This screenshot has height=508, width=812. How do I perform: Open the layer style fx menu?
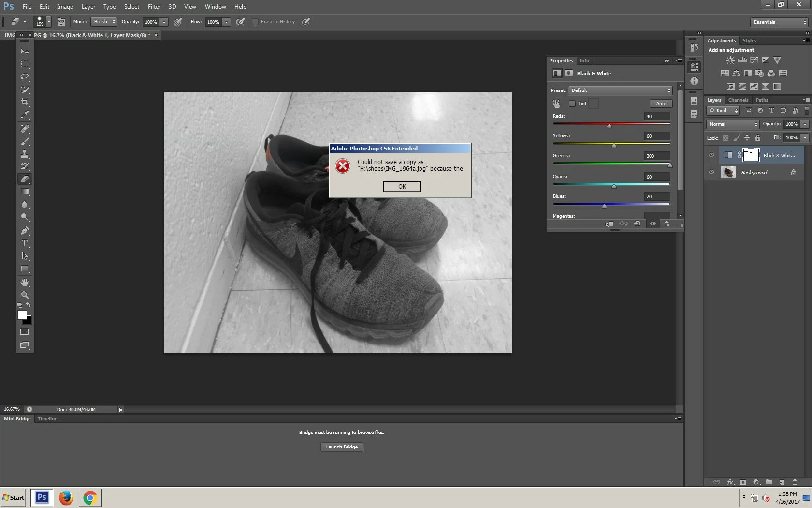point(730,482)
